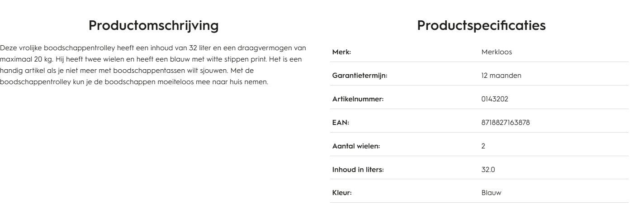Click the Kleur label

342,193
